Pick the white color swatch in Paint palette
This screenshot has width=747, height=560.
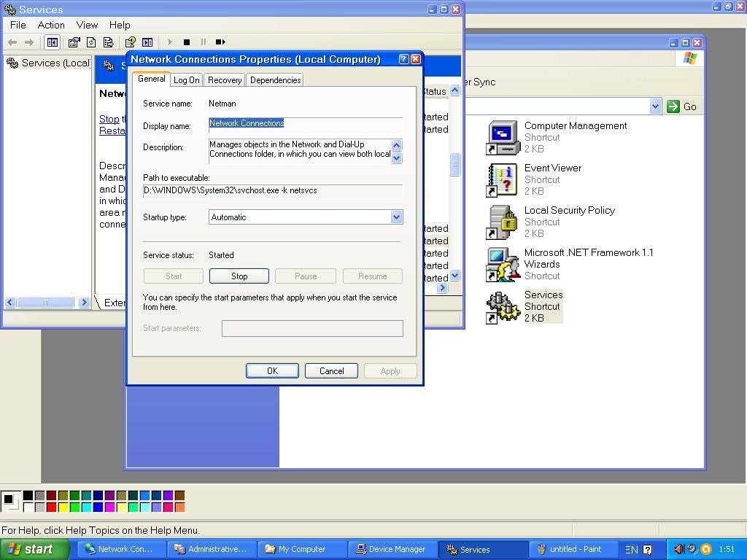(28, 507)
